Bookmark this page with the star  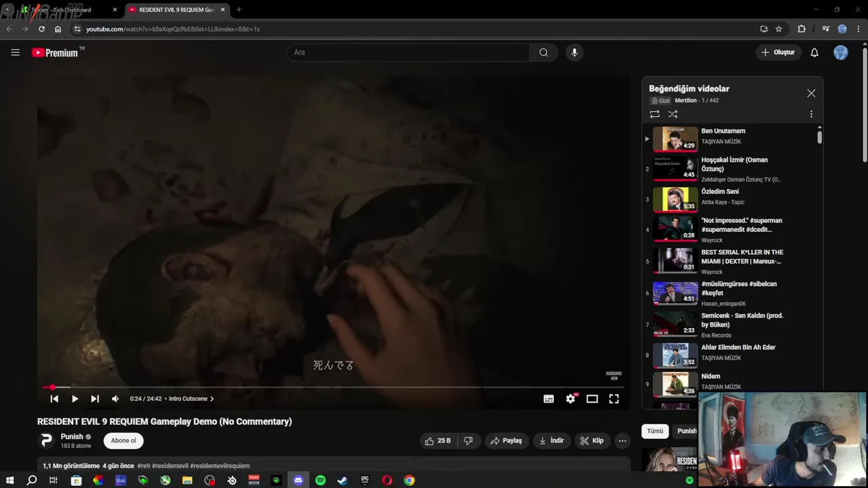[x=778, y=29]
